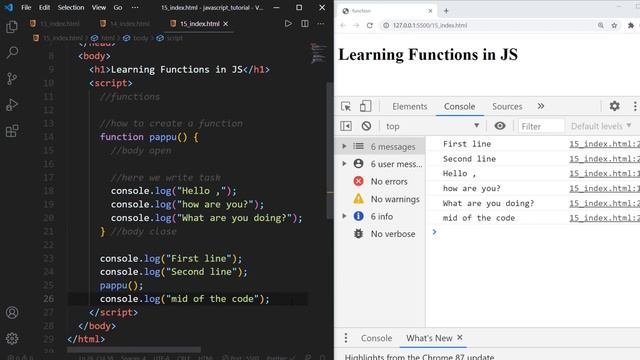Open the Run and Debug view
Image resolution: width=640 pixels, height=360 pixels.
click(12, 105)
